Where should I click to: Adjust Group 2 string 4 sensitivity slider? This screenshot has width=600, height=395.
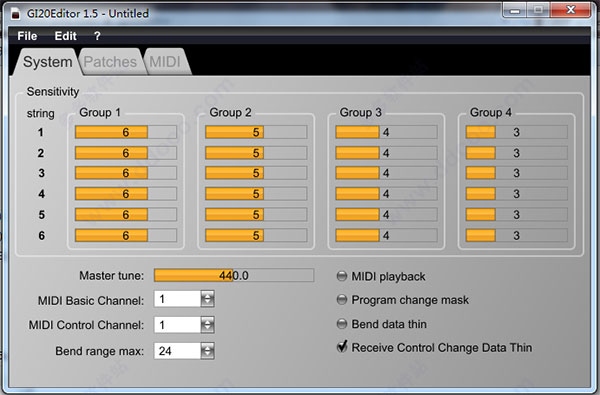click(256, 194)
